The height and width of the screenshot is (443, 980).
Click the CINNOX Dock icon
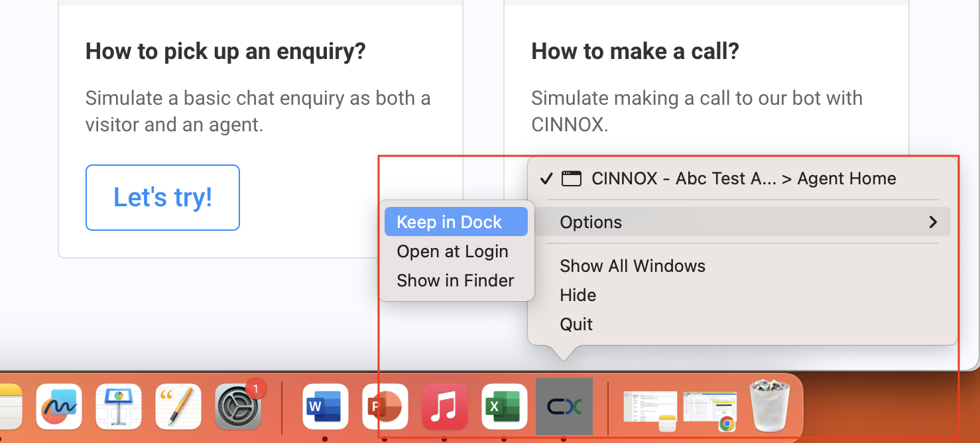(564, 407)
